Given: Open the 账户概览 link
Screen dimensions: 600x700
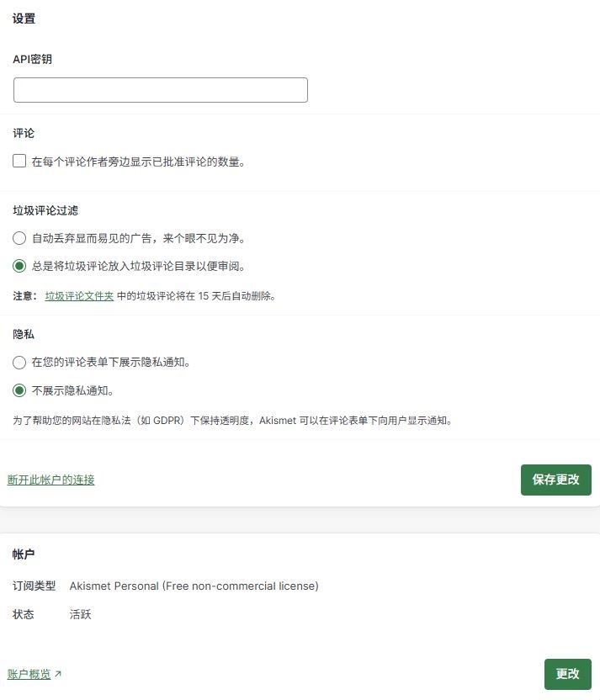Looking at the screenshot, I should 29,674.
